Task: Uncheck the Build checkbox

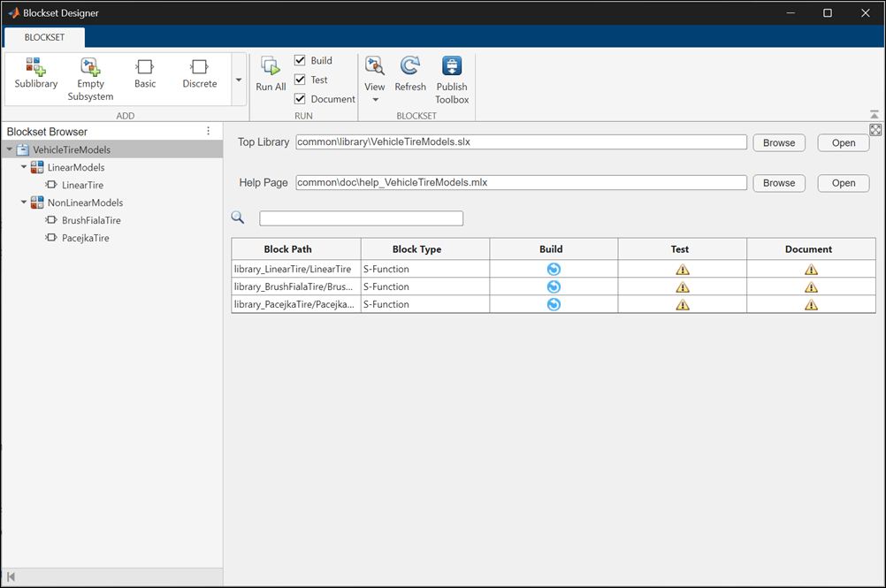Action: click(x=300, y=60)
